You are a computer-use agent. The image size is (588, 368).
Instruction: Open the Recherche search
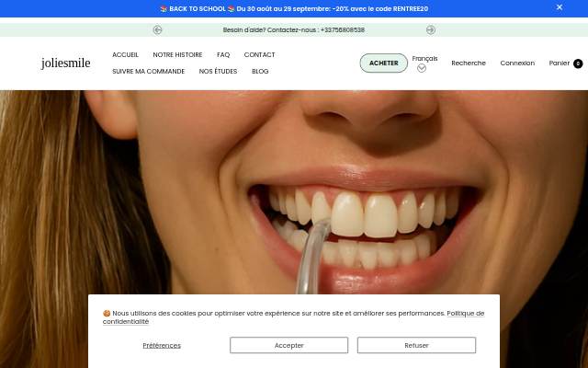[x=469, y=63]
